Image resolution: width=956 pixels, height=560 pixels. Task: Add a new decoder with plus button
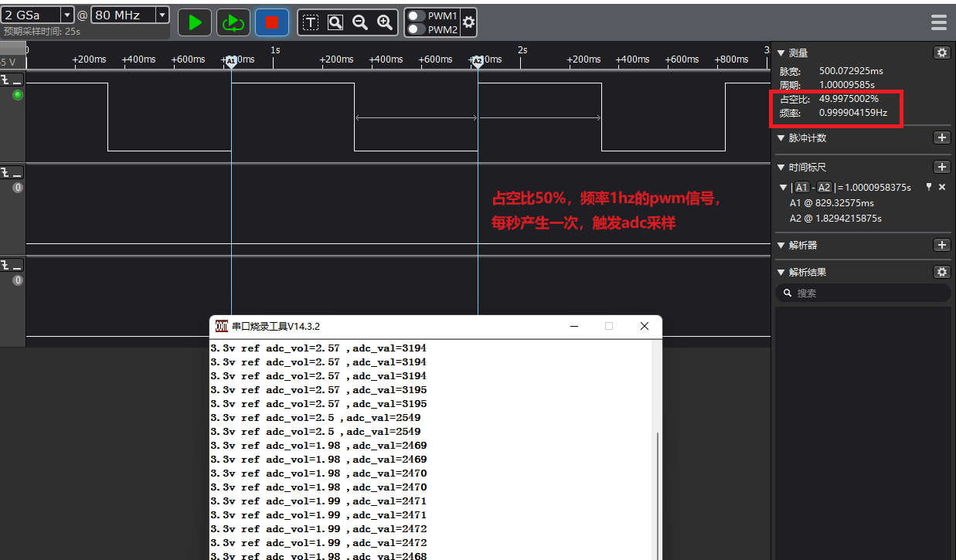tap(941, 245)
